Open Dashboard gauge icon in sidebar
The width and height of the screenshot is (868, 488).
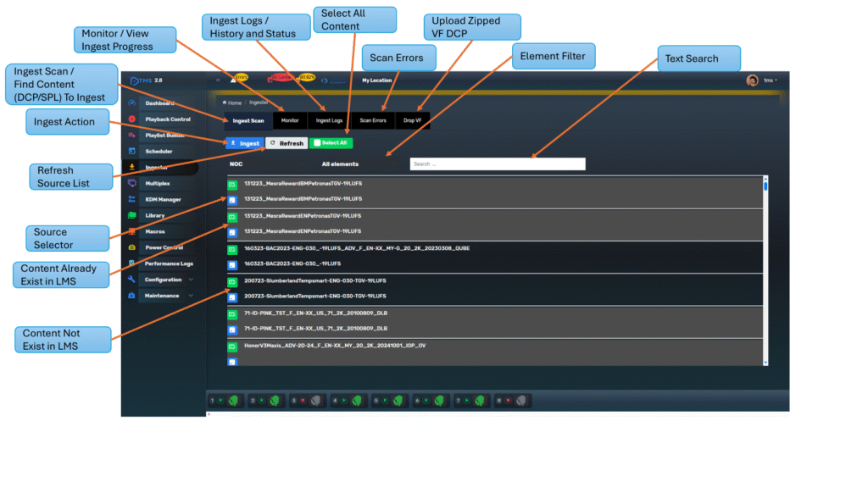(x=131, y=103)
